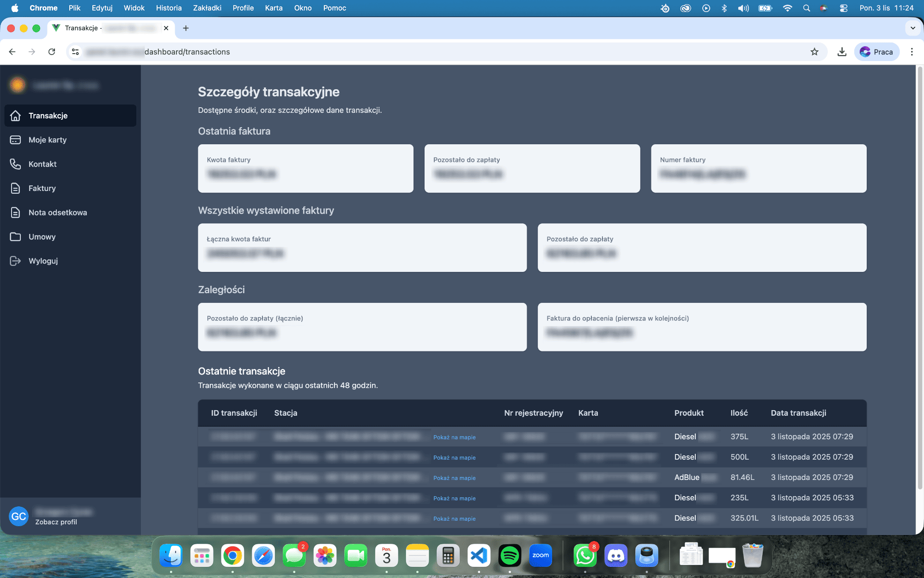Open the Umowy folder icon
Viewport: 924px width, 578px height.
15,237
